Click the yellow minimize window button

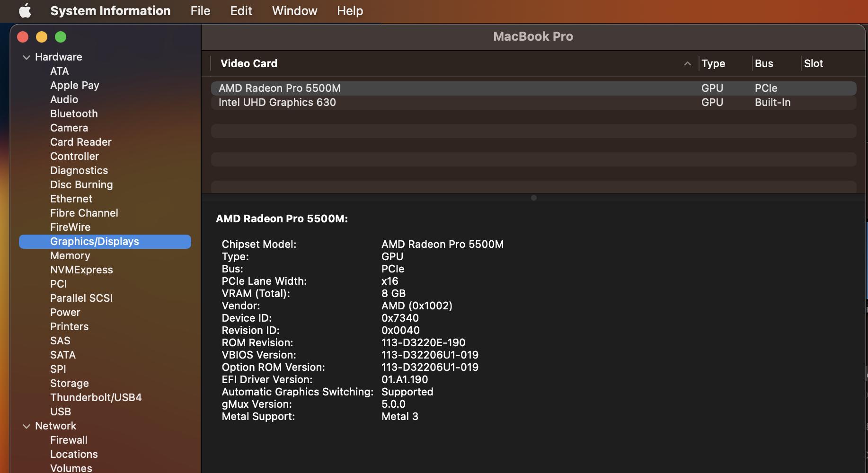click(x=42, y=37)
